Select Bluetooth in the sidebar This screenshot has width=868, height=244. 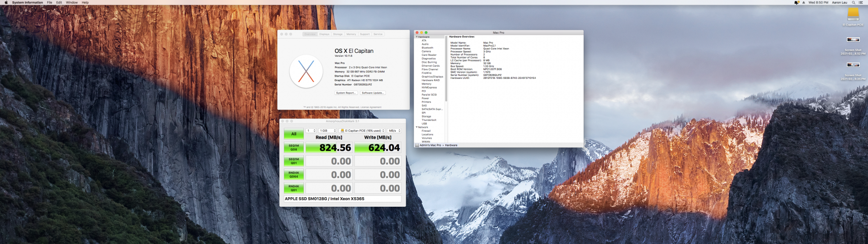[x=427, y=48]
